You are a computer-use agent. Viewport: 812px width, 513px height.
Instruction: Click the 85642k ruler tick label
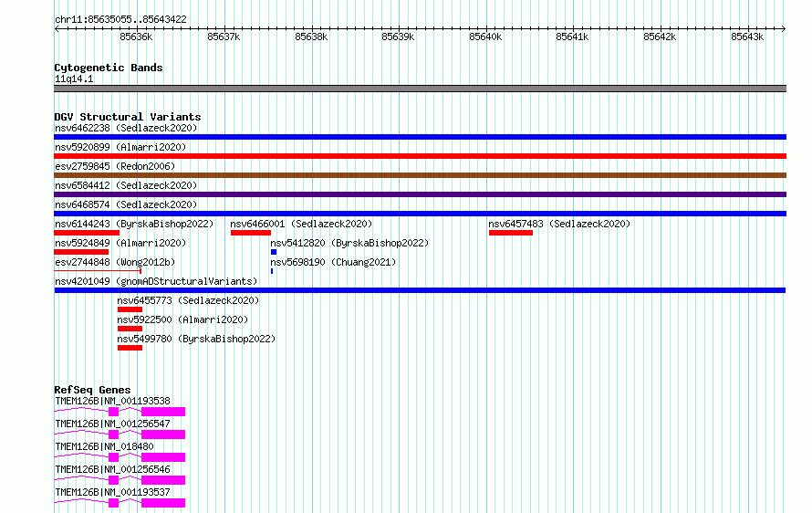pos(660,37)
